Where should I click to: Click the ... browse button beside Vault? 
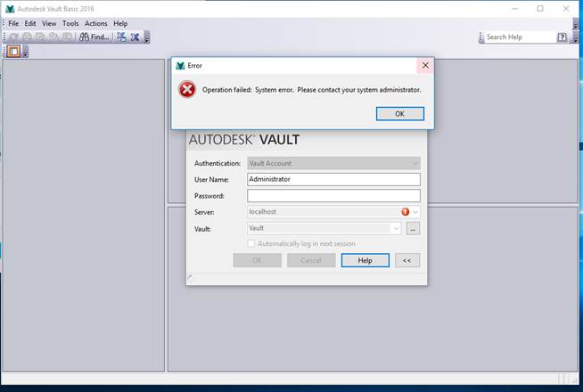(413, 228)
